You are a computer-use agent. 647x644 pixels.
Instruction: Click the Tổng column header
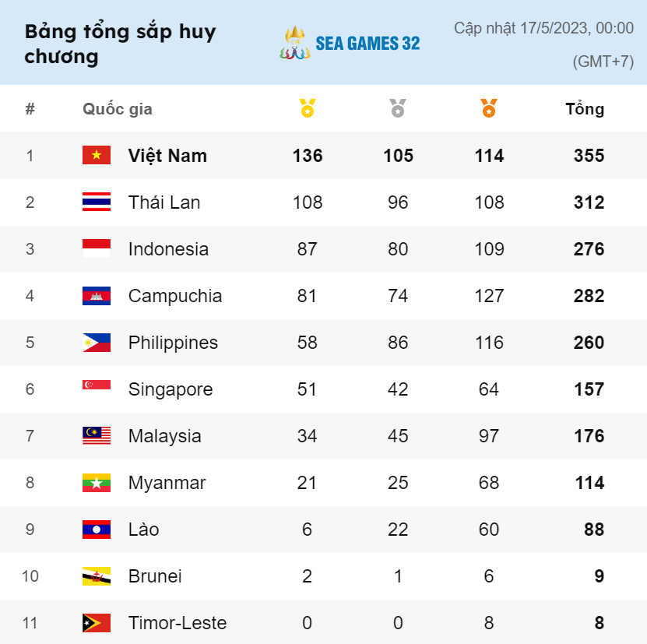tap(585, 109)
